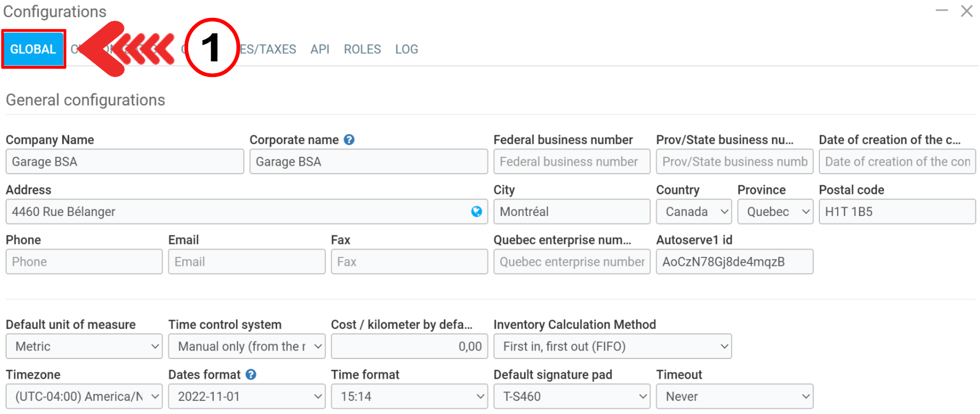Expand the Default unit of measure dropdown

point(84,347)
